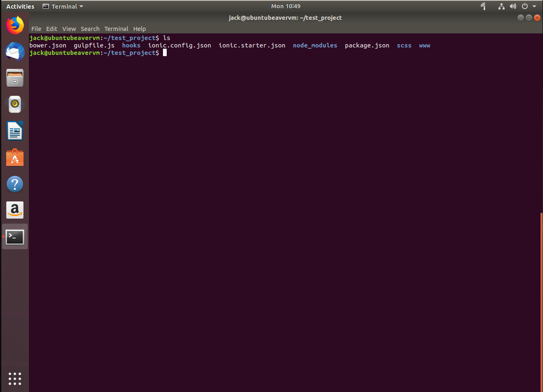Launch Firefox from the dock

[15, 26]
